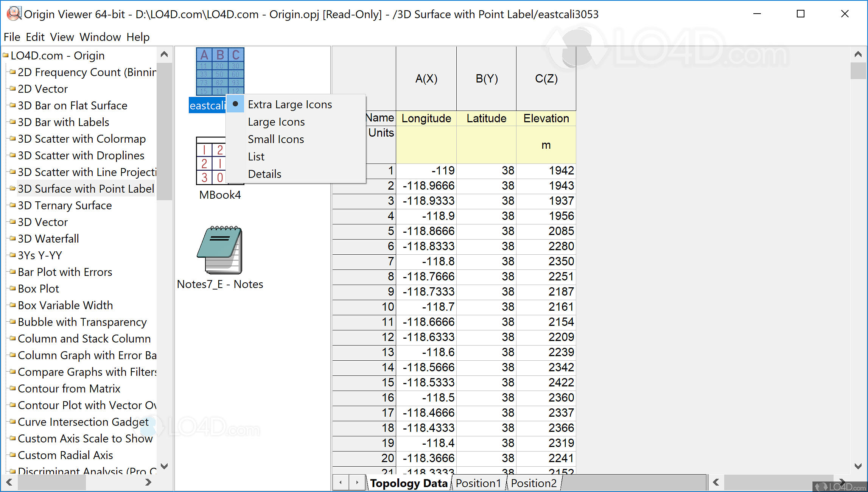Click folder icon beside 3D Waterfall
868x492 pixels.
point(12,238)
